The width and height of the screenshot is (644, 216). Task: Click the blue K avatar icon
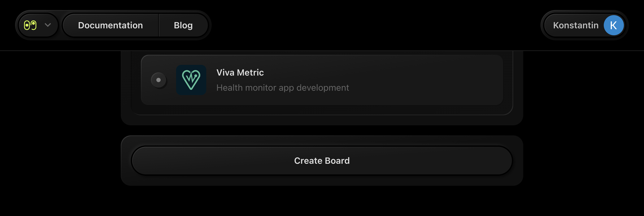[x=613, y=25]
